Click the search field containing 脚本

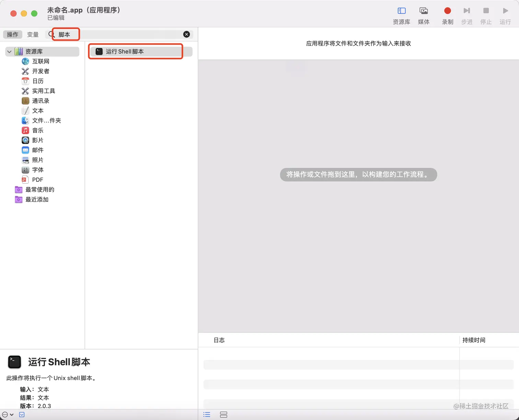point(119,34)
